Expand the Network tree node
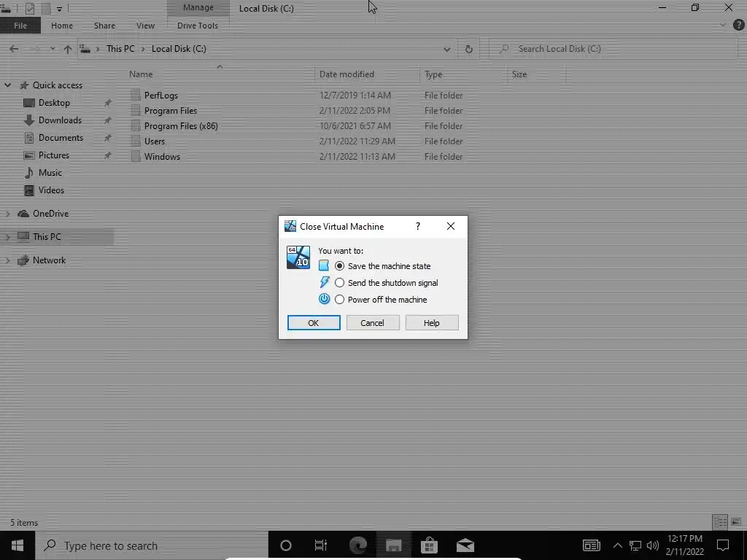 [x=7, y=260]
